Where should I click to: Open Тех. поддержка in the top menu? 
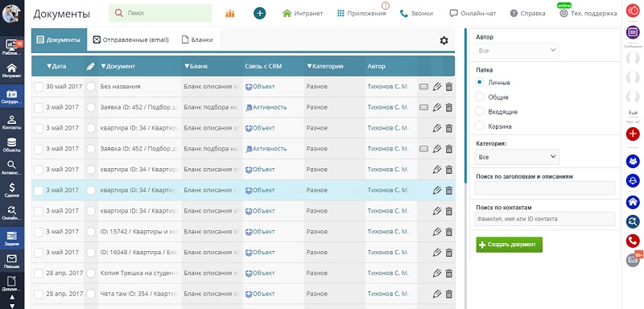click(x=588, y=14)
